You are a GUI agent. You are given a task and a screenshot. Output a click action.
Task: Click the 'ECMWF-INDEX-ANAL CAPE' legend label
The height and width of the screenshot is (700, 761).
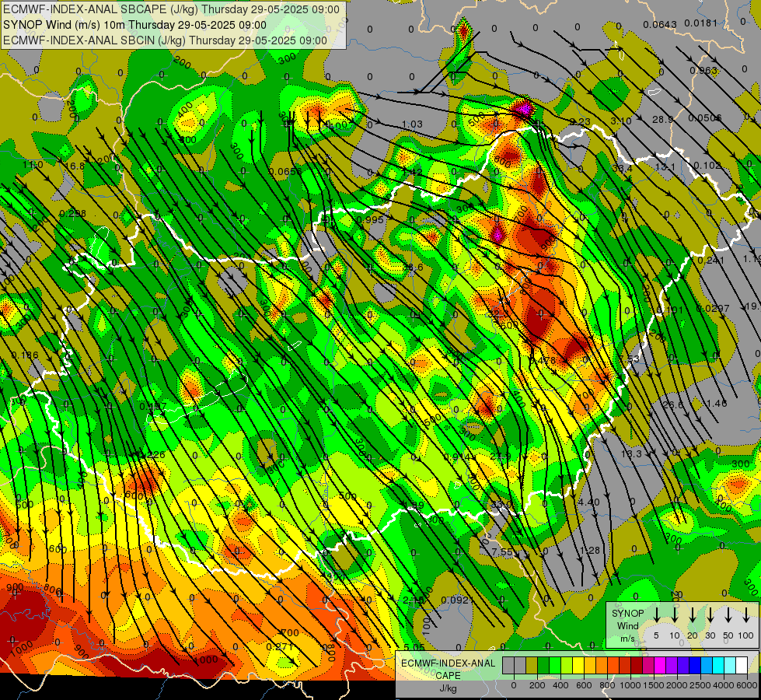pos(449,669)
